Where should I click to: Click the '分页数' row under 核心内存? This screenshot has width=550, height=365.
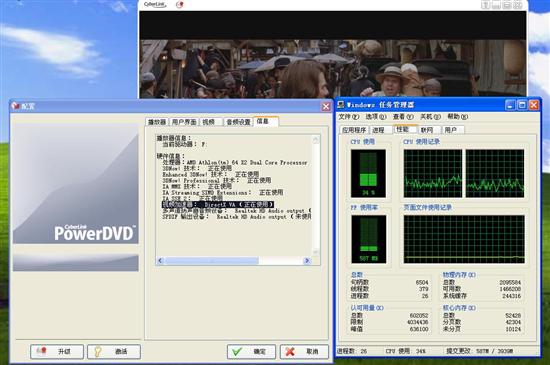pyautogui.click(x=482, y=322)
